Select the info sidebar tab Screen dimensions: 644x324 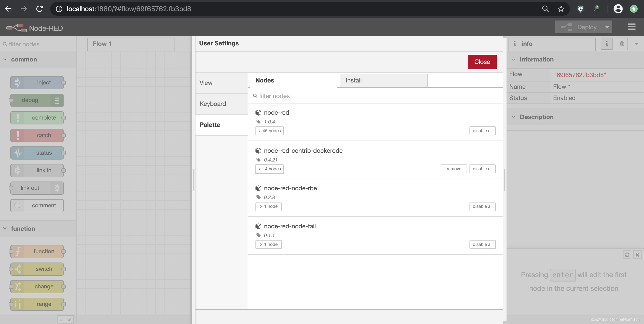pyautogui.click(x=552, y=44)
